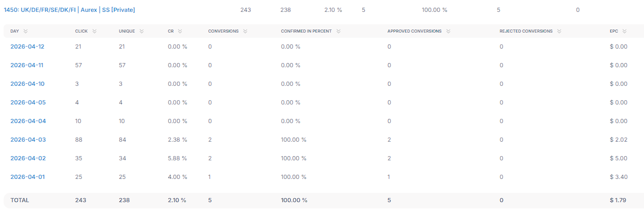Click the sort icon beside CONVERSIONS header
The width and height of the screenshot is (644, 211).
[x=245, y=32]
